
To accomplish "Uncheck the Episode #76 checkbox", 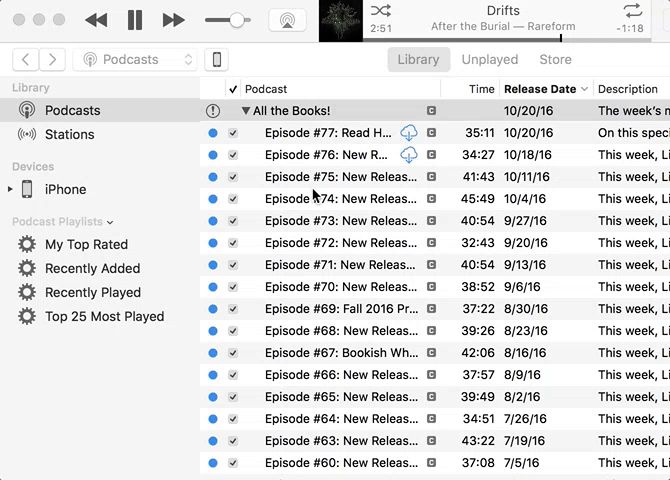I will (233, 155).
